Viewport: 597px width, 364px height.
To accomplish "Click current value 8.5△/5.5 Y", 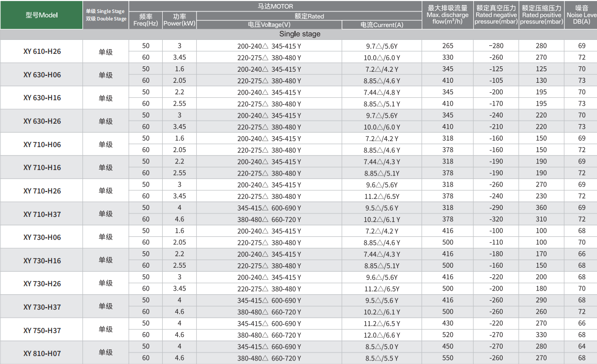I will [382, 359].
